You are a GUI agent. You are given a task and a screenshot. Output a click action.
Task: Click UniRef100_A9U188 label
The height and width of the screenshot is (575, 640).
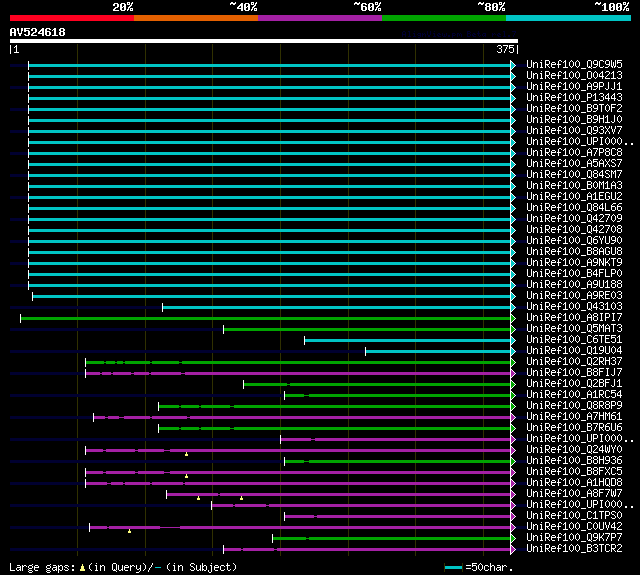click(574, 285)
